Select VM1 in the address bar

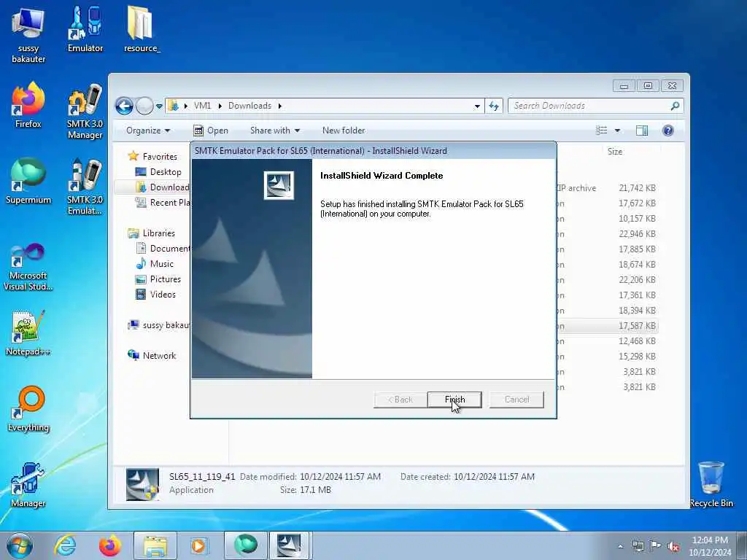tap(202, 106)
